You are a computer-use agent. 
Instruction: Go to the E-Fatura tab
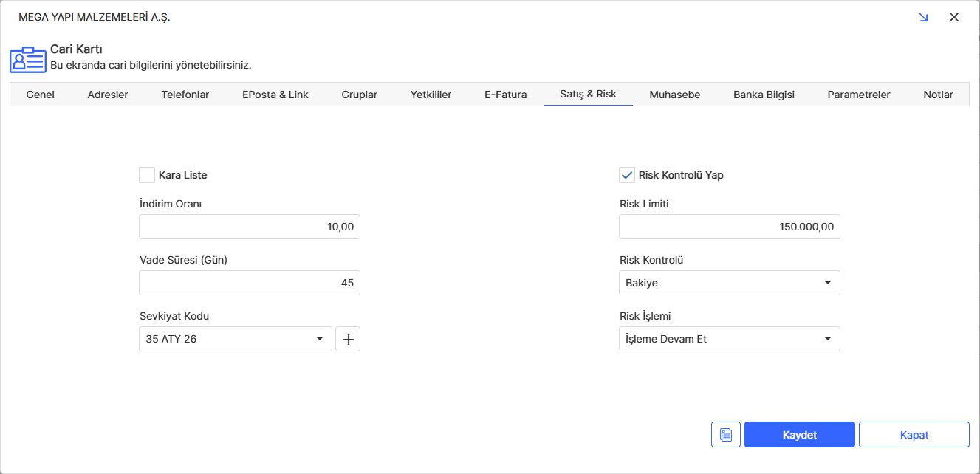[505, 95]
